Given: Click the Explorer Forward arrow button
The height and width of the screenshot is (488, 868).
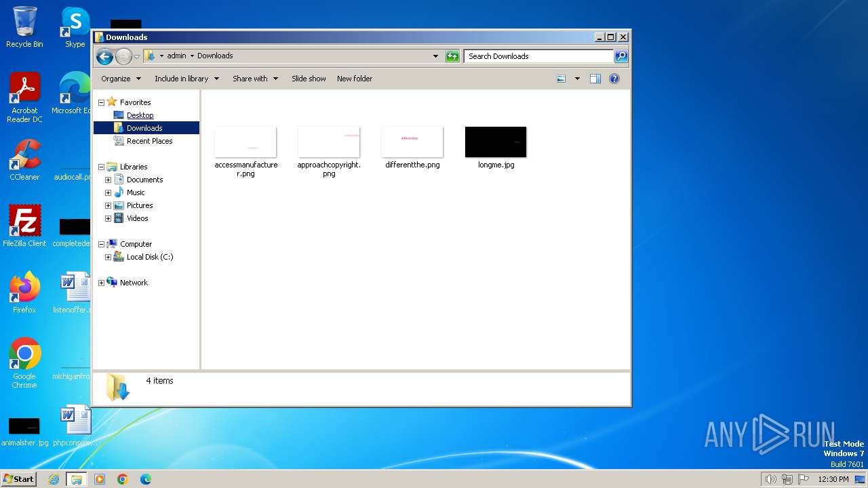Looking at the screenshot, I should point(123,56).
